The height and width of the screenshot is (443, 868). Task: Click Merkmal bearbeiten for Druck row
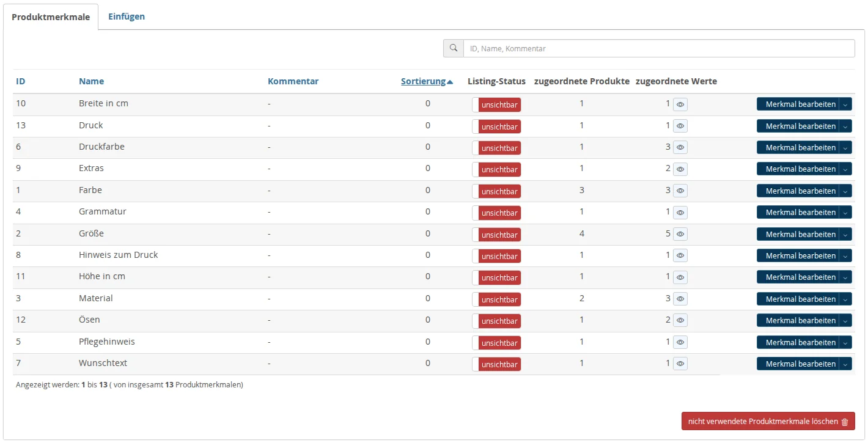click(798, 126)
